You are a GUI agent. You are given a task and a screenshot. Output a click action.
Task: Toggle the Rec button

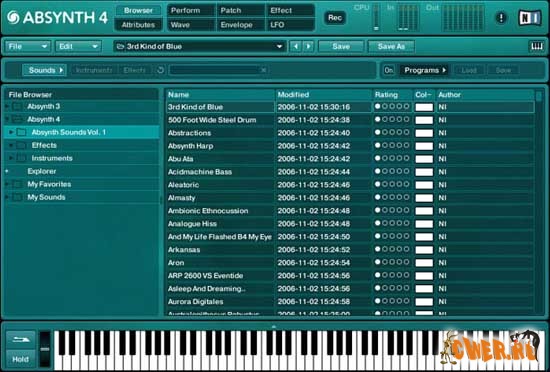335,18
